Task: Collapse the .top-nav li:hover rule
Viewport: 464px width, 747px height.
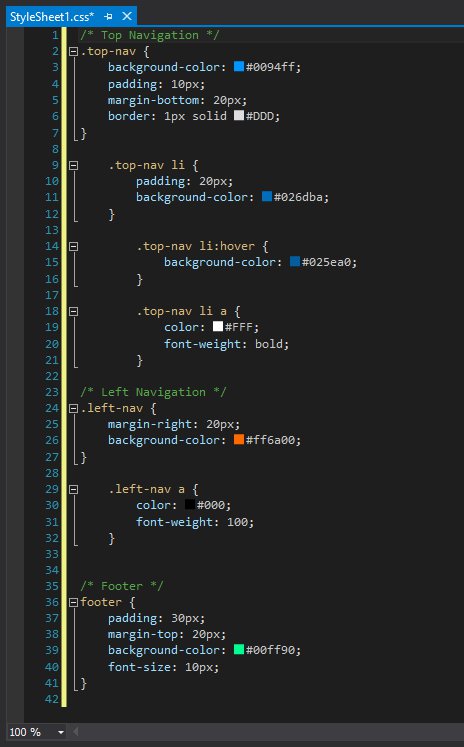Action: point(73,246)
